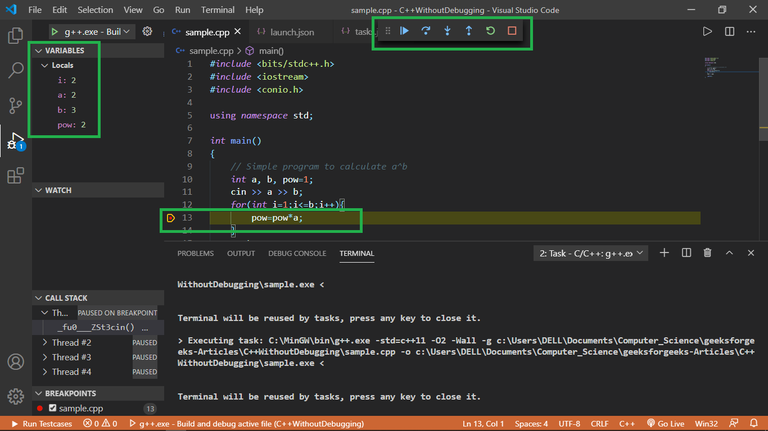Click Run Testcases in status bar
768x431 pixels.
42,424
